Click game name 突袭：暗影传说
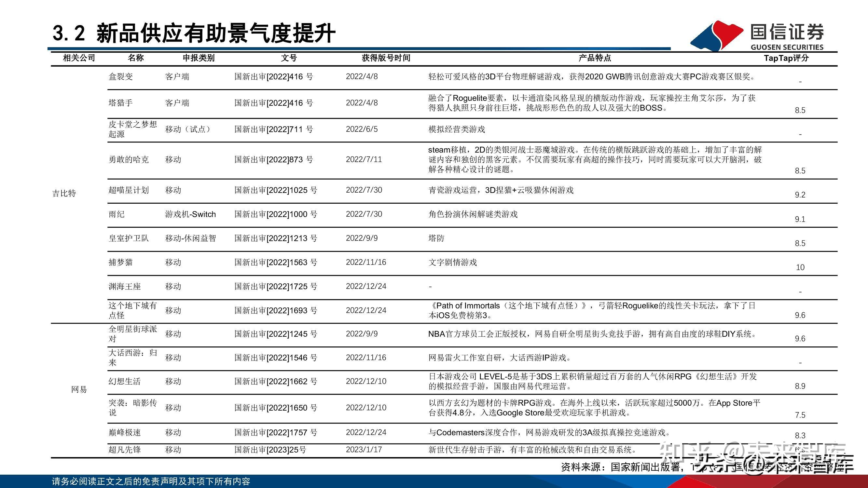868x488 pixels. point(133,408)
